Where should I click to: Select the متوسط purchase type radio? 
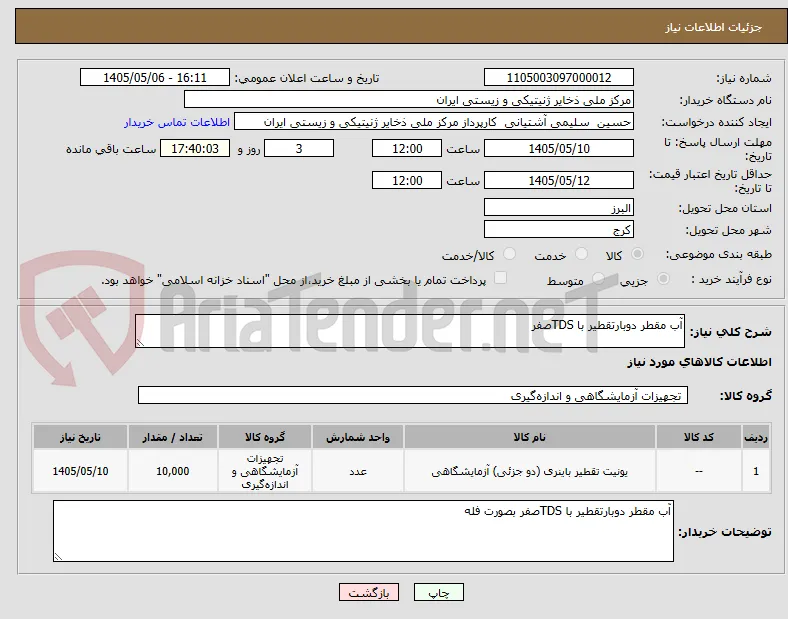(x=598, y=279)
